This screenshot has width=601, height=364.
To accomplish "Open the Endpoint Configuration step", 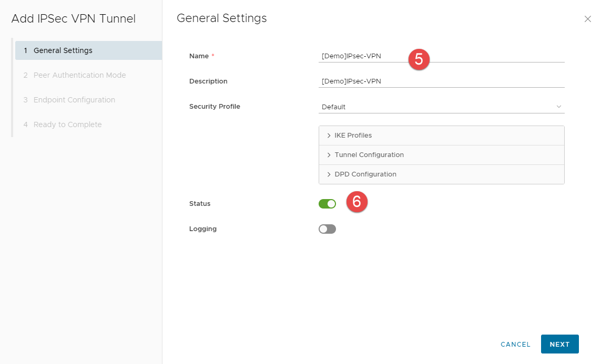I will click(74, 100).
